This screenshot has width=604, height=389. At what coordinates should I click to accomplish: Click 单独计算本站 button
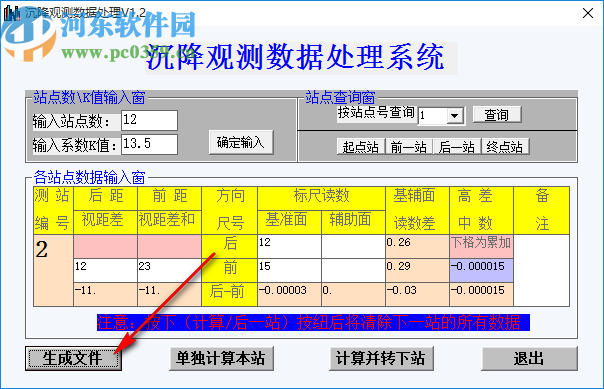coord(221,359)
